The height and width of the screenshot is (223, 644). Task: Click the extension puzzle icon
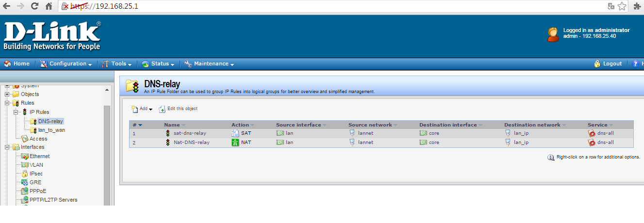coord(637,7)
